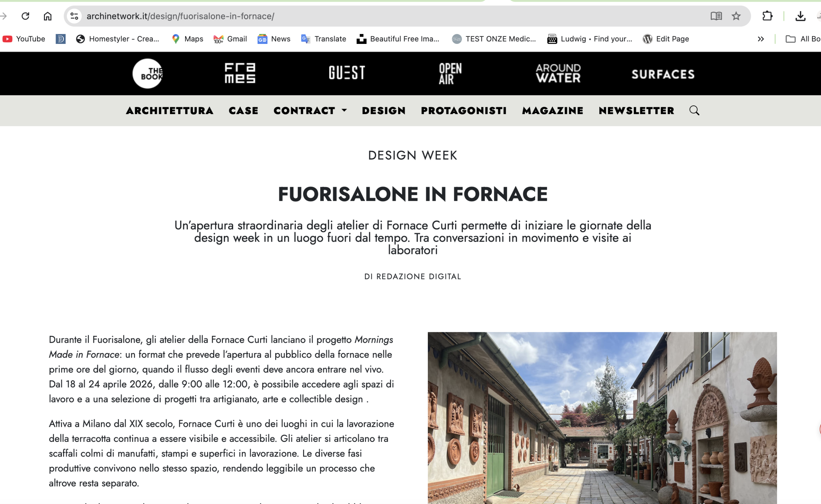Viewport: 821px width, 504px height.
Task: Go to the Newsletter menu item
Action: coord(636,111)
